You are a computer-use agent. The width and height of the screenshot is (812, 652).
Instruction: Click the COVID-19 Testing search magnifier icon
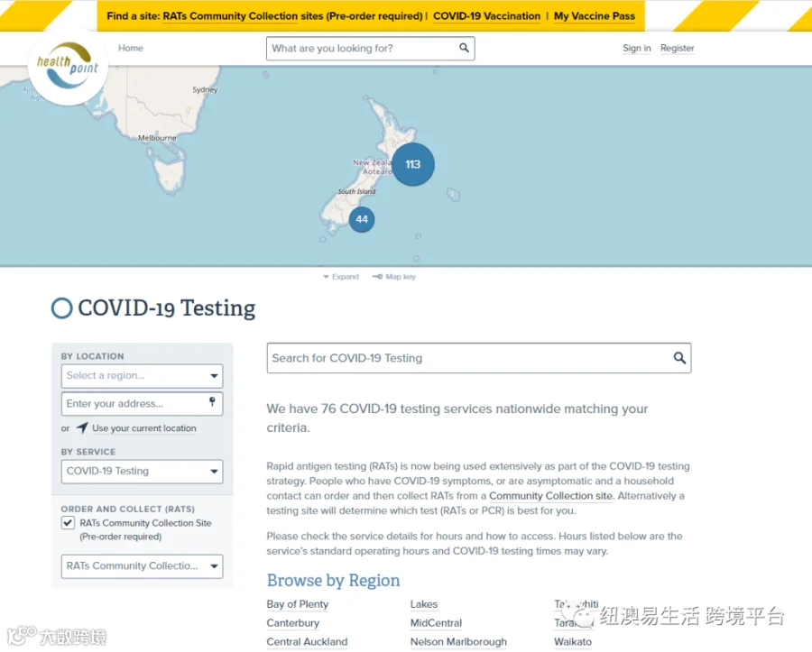pyautogui.click(x=679, y=358)
